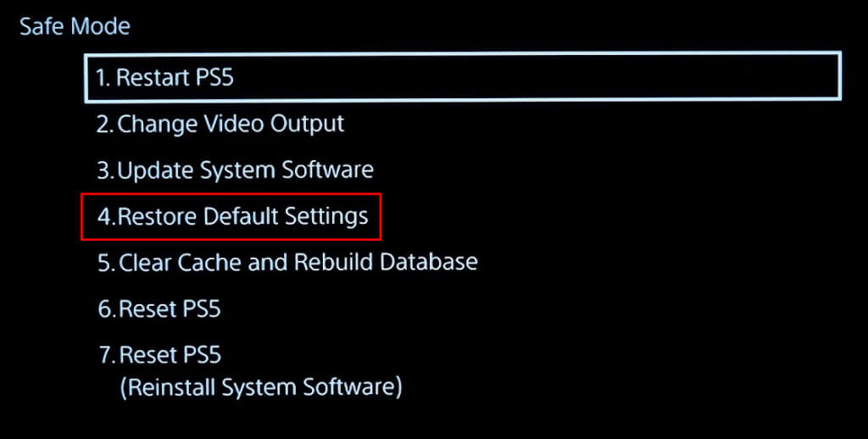Viewport: 868px width, 439px height.
Task: Click the number 7 in the list
Action: [103, 354]
